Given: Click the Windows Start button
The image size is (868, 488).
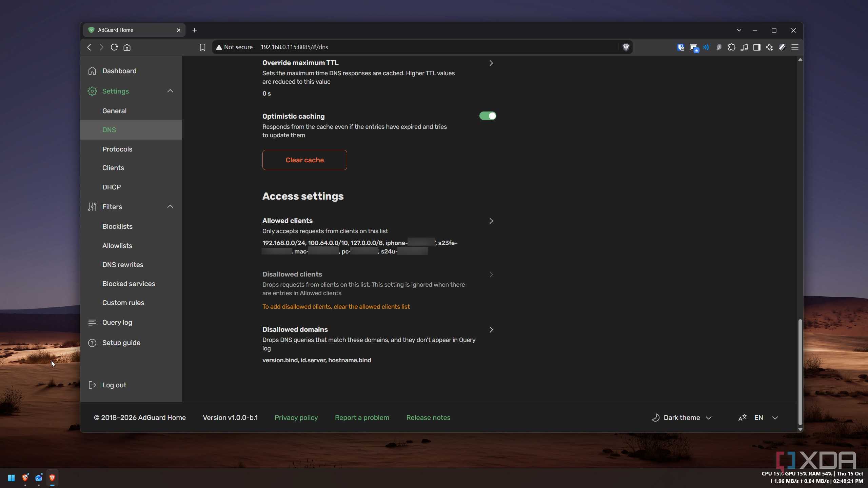Looking at the screenshot, I should [11, 478].
